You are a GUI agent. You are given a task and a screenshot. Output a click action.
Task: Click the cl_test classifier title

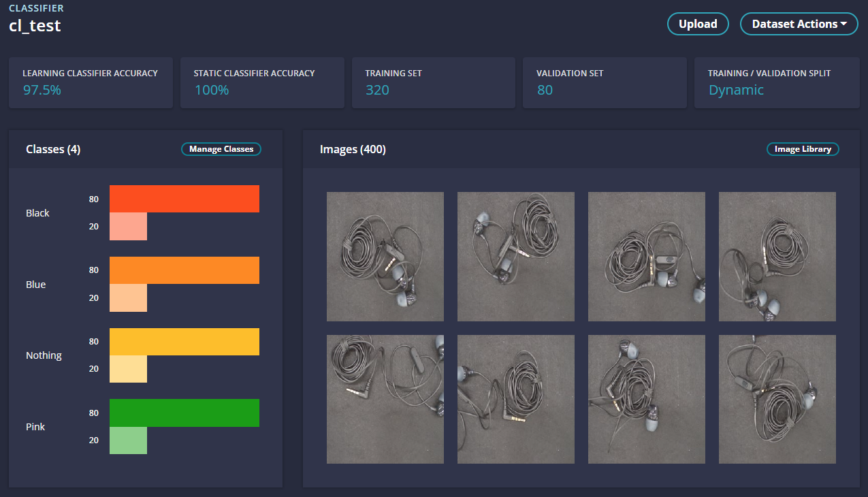tap(35, 26)
